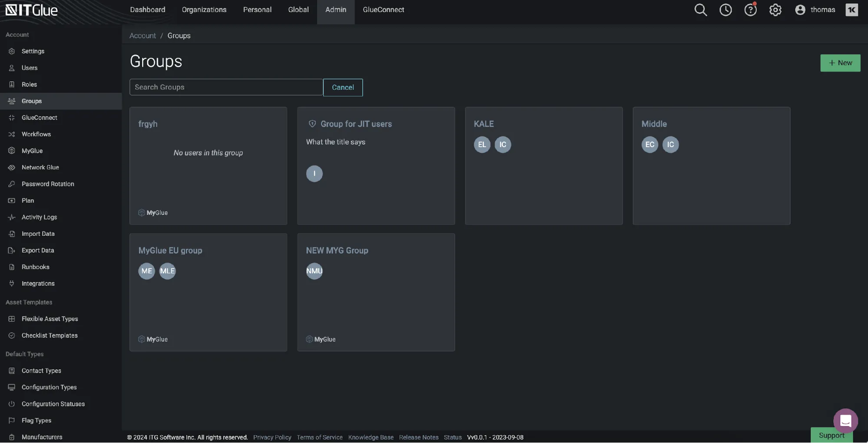Open the help question mark icon
868x443 pixels.
750,10
